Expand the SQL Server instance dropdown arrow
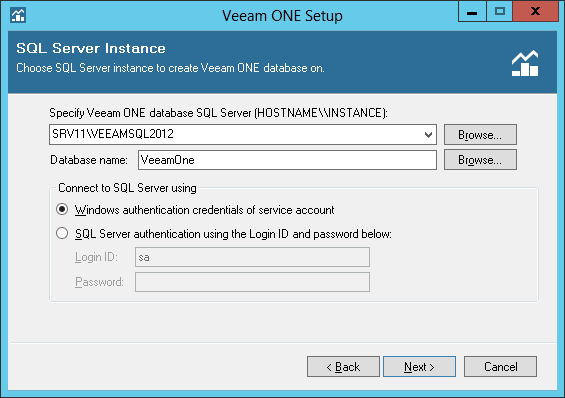 (428, 135)
